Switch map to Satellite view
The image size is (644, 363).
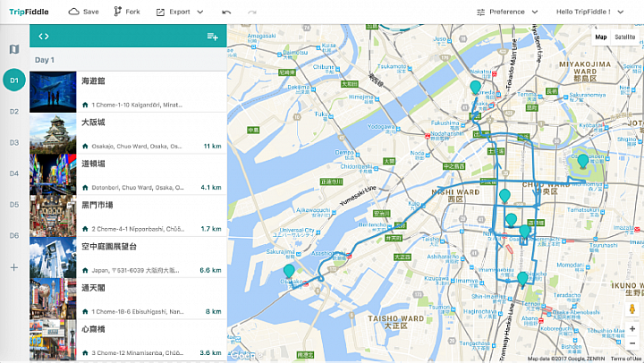point(624,37)
